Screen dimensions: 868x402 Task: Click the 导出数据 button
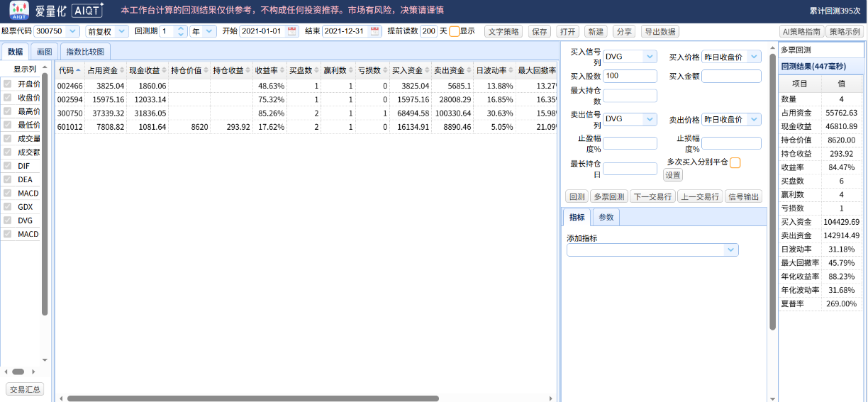tap(660, 32)
